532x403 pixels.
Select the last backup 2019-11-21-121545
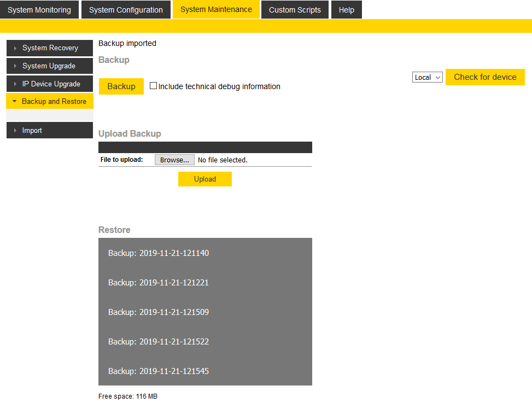click(x=159, y=371)
